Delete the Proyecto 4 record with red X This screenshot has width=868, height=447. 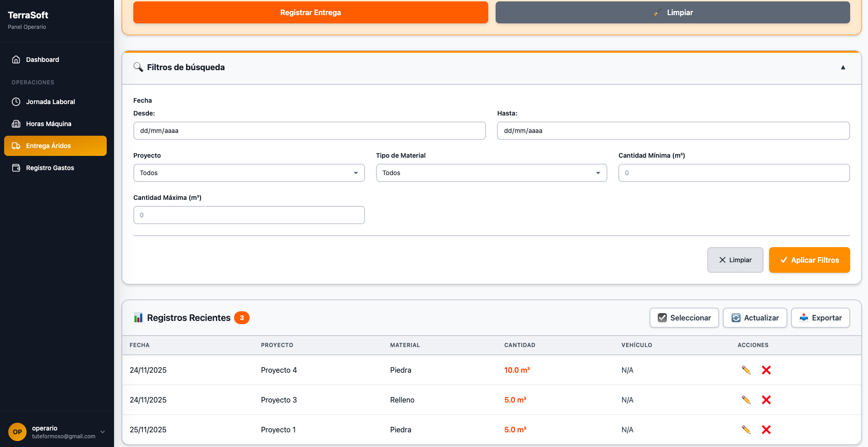(x=766, y=370)
